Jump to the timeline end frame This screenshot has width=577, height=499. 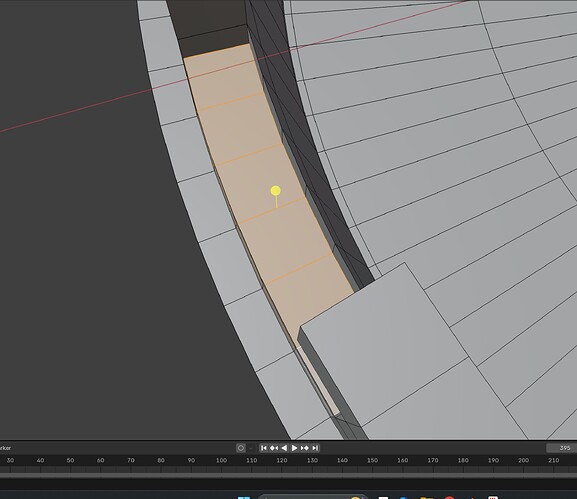[x=315, y=448]
